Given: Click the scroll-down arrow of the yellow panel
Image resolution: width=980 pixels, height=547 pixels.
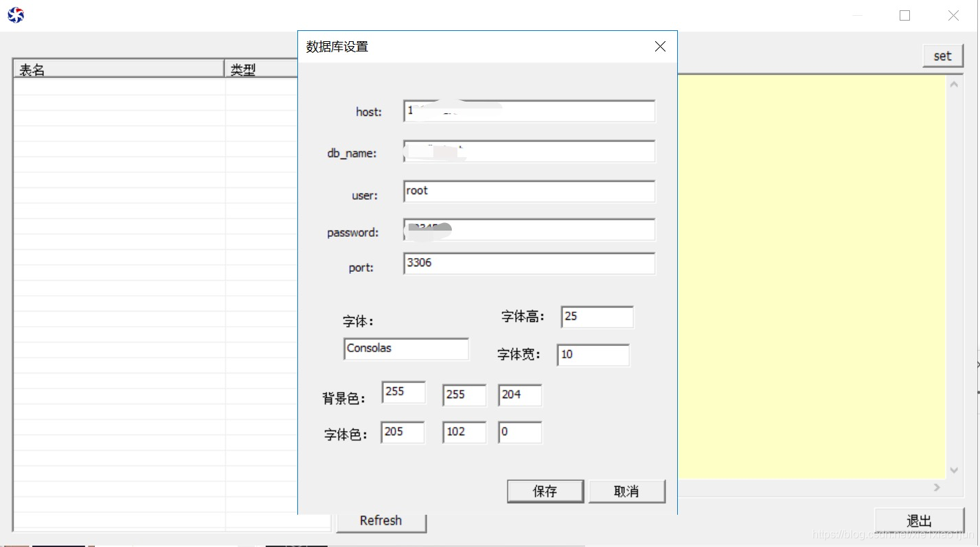Looking at the screenshot, I should point(954,469).
